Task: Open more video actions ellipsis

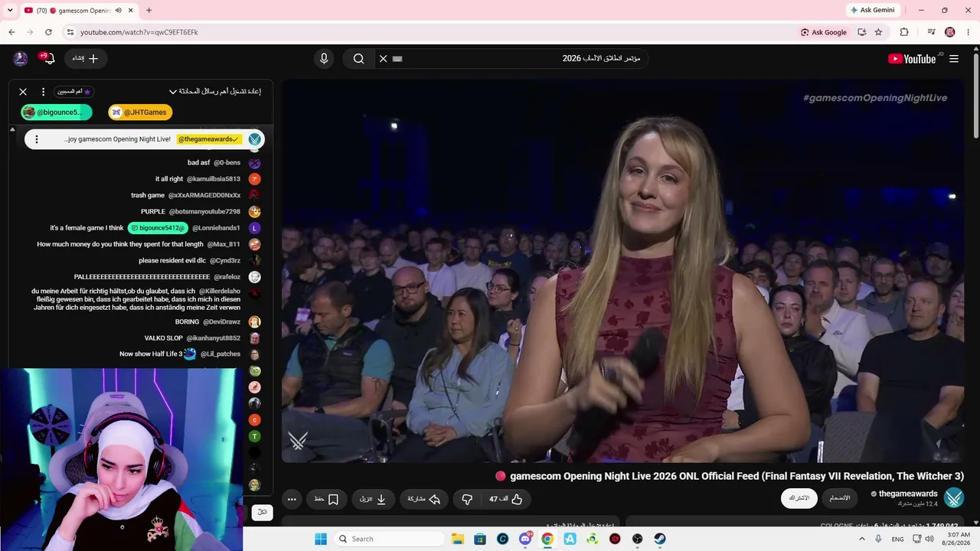Action: [292, 499]
